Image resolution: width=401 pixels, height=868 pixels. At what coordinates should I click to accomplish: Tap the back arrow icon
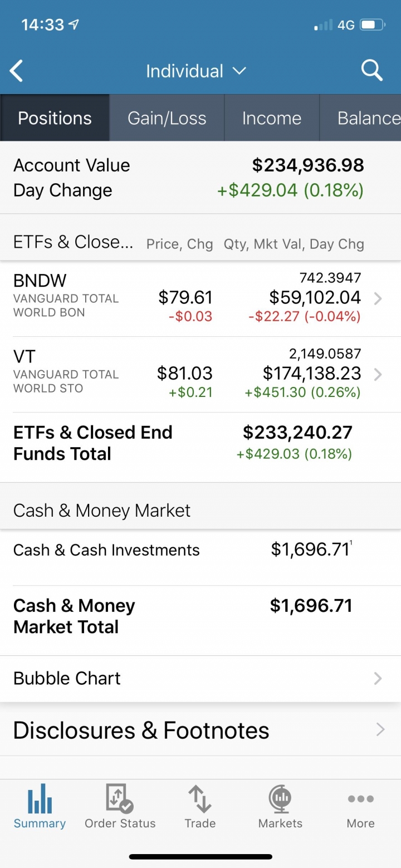[x=17, y=71]
